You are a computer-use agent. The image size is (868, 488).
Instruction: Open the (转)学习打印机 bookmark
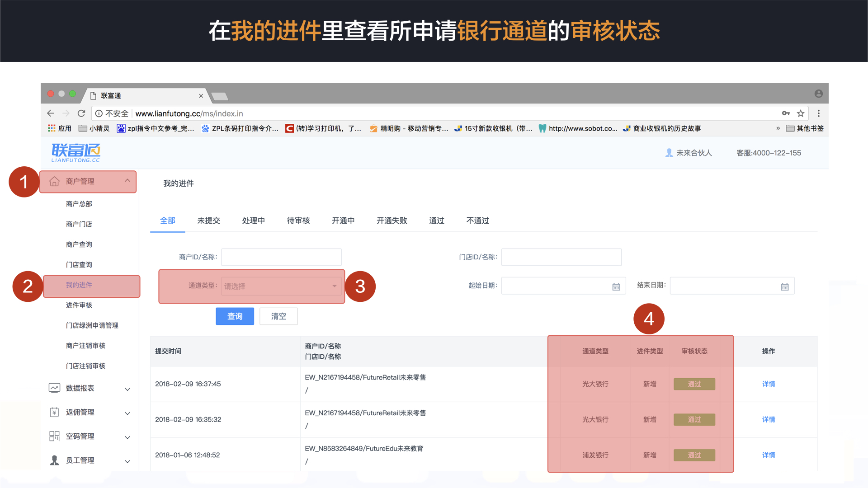click(x=323, y=128)
